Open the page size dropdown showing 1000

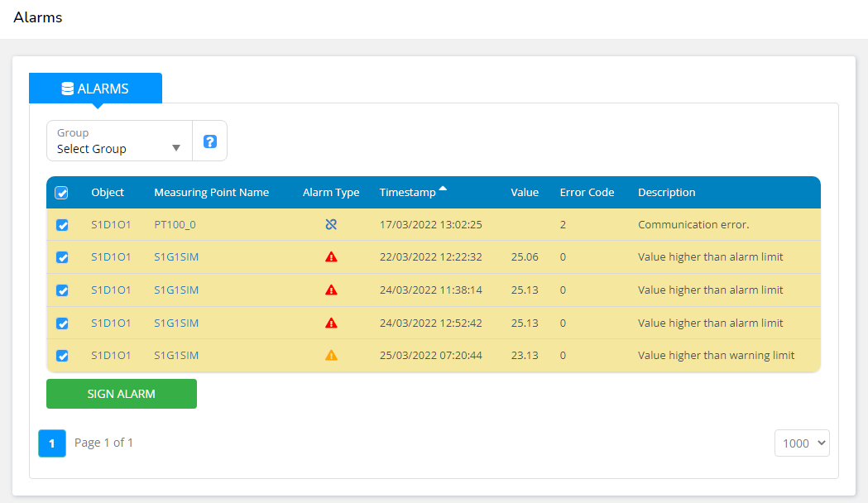point(801,443)
